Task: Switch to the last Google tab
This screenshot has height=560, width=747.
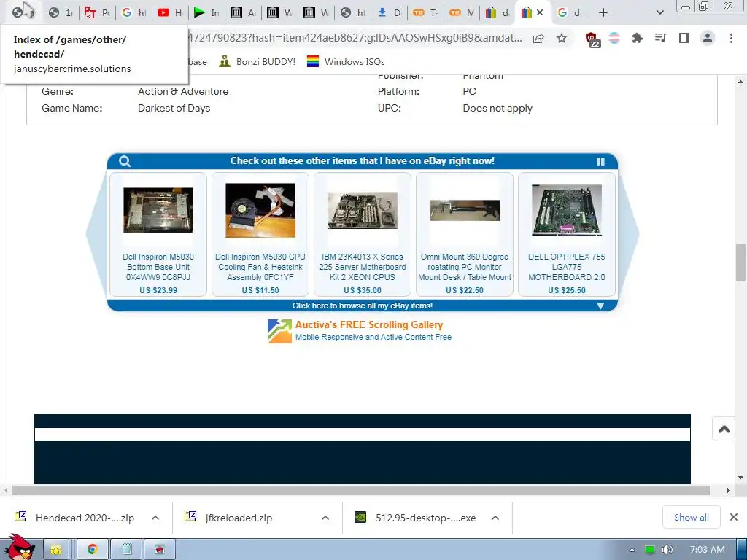Action: click(569, 13)
